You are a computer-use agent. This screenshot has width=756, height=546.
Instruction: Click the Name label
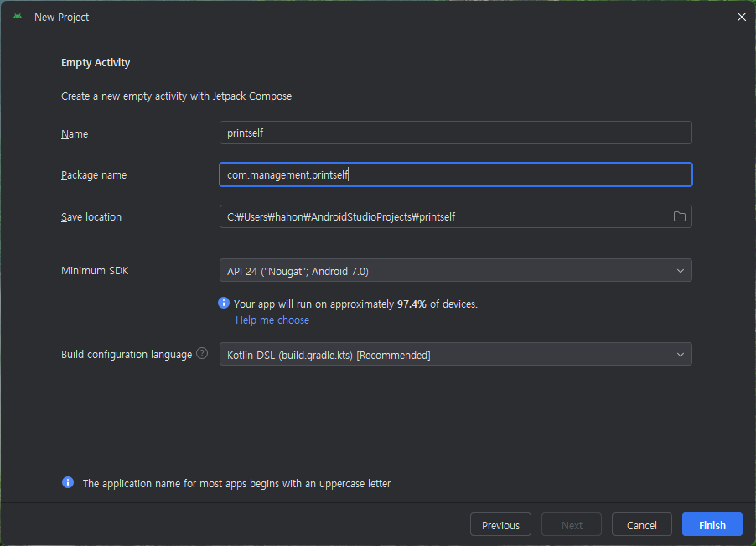pos(75,133)
